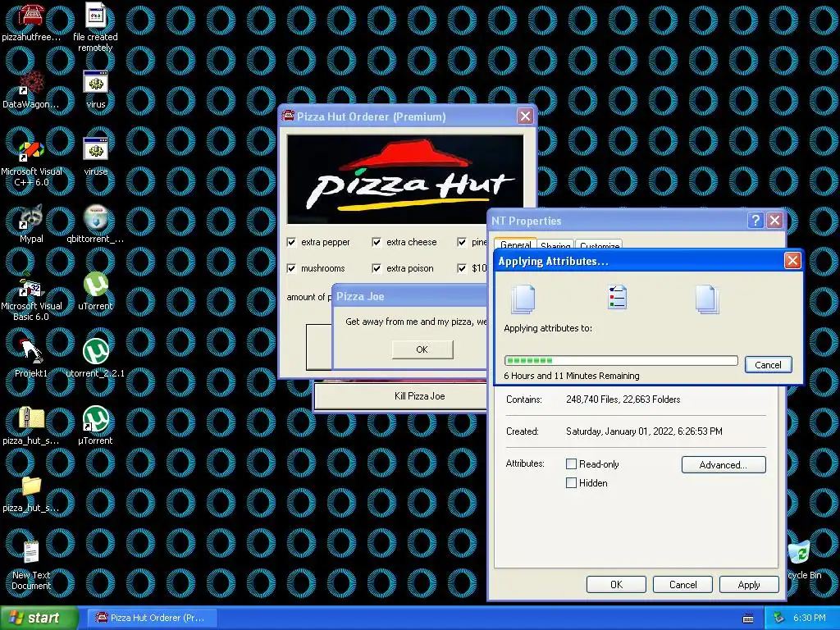This screenshot has width=840, height=630.
Task: Select Pizza Hut Orderer taskbar button
Action: [x=152, y=618]
